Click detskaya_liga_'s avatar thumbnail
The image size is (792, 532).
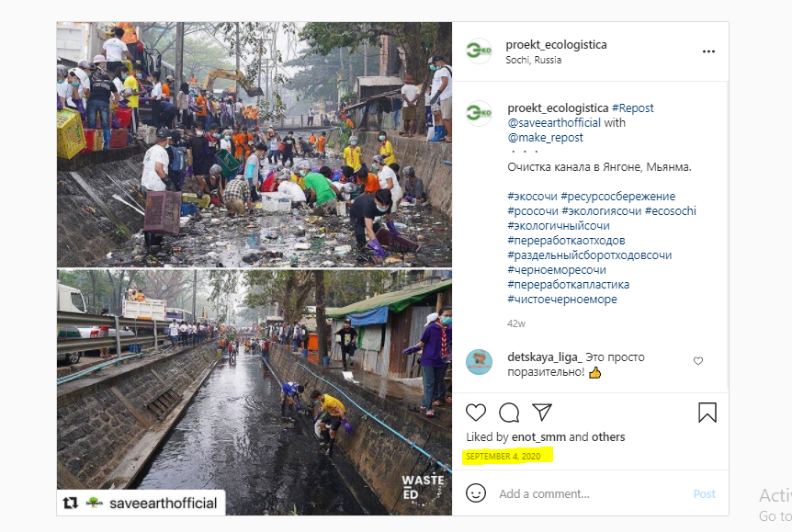point(478,358)
